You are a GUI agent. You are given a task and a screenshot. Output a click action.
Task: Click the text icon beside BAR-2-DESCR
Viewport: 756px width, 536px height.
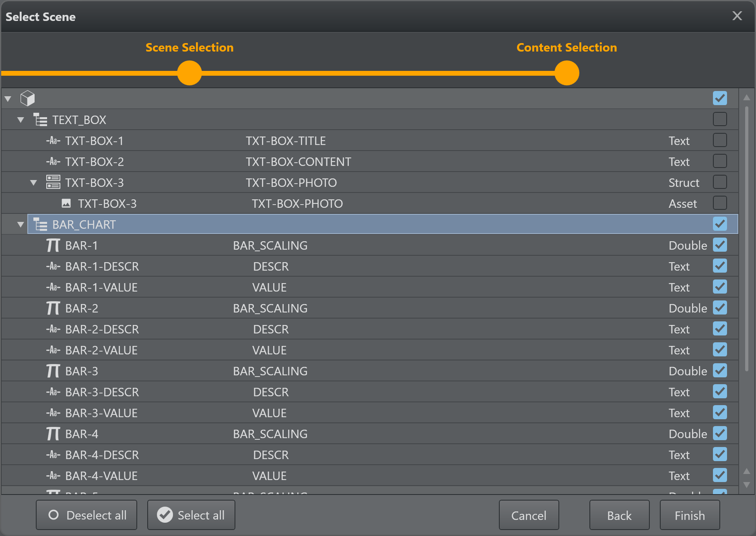pos(53,329)
